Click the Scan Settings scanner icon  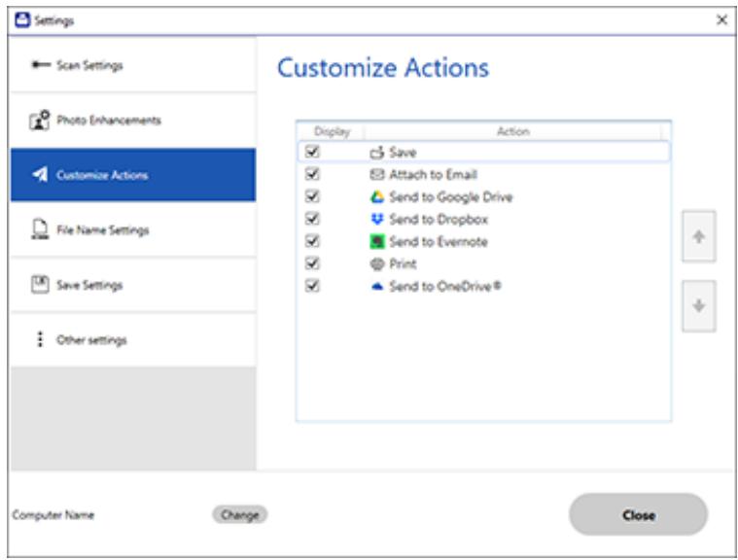[x=41, y=64]
